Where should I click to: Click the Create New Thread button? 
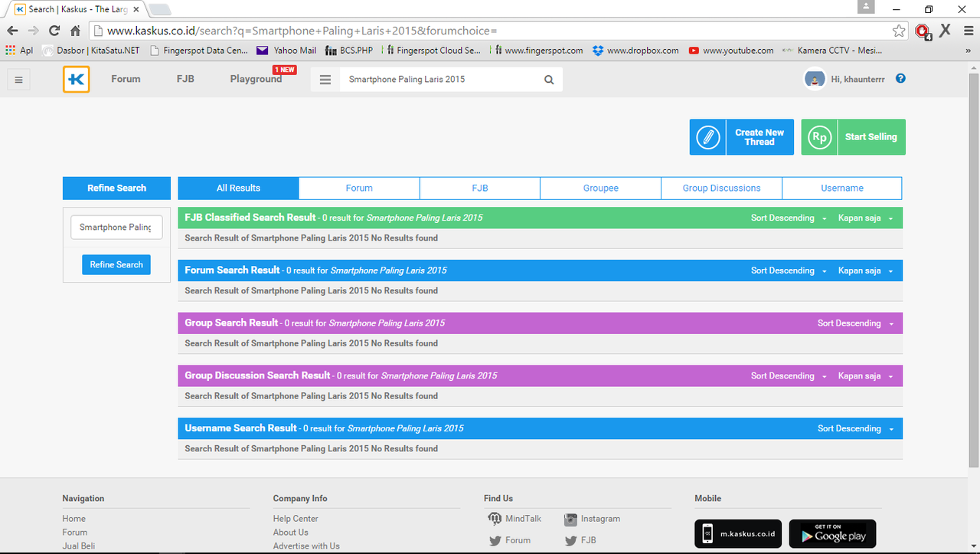tap(742, 137)
